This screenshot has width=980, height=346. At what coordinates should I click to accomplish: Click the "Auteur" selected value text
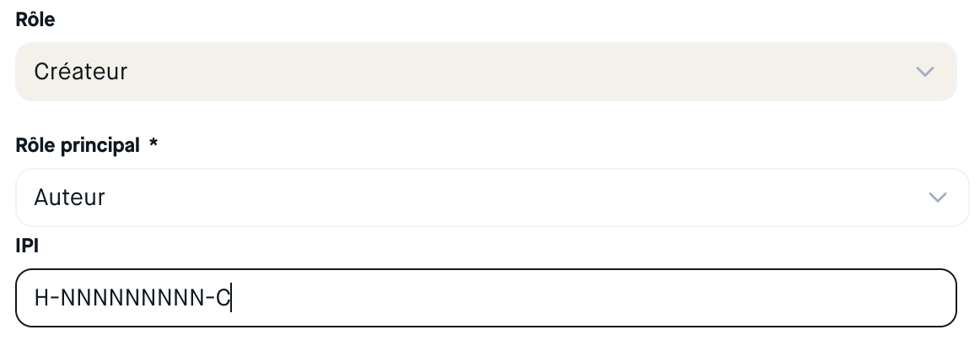[69, 197]
